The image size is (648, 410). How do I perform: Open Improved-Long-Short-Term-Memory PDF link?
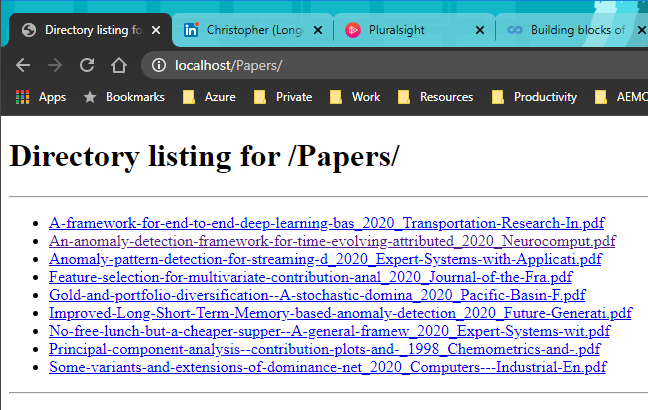click(341, 313)
